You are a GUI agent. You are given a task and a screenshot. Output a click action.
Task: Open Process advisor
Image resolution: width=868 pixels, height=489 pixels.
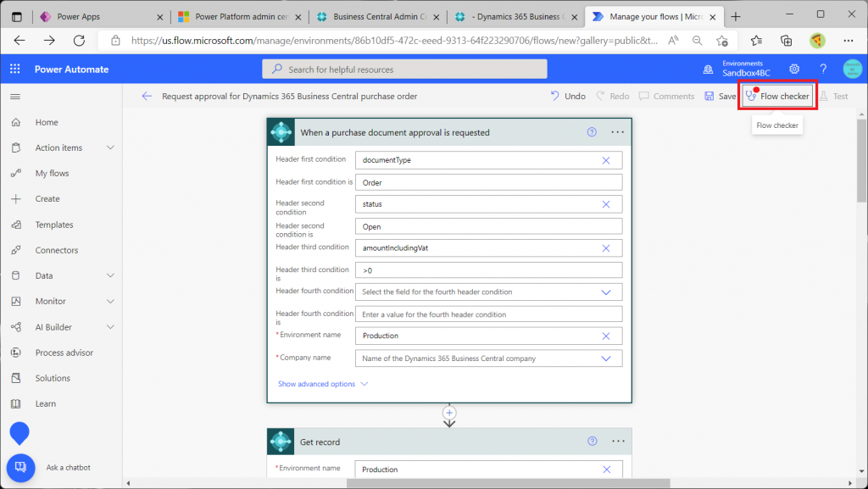64,353
